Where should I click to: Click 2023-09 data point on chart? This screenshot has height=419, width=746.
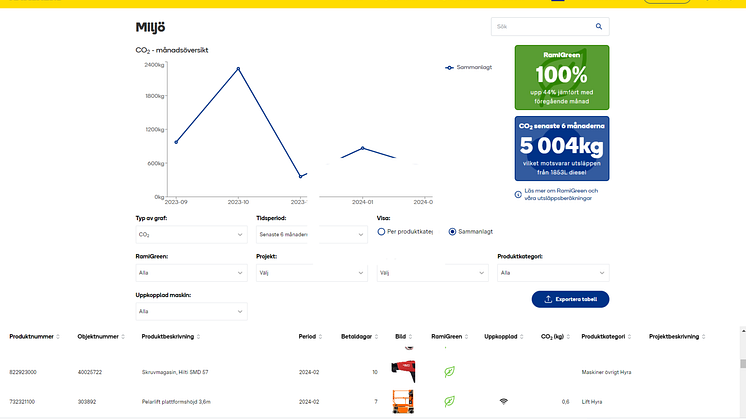click(x=176, y=142)
